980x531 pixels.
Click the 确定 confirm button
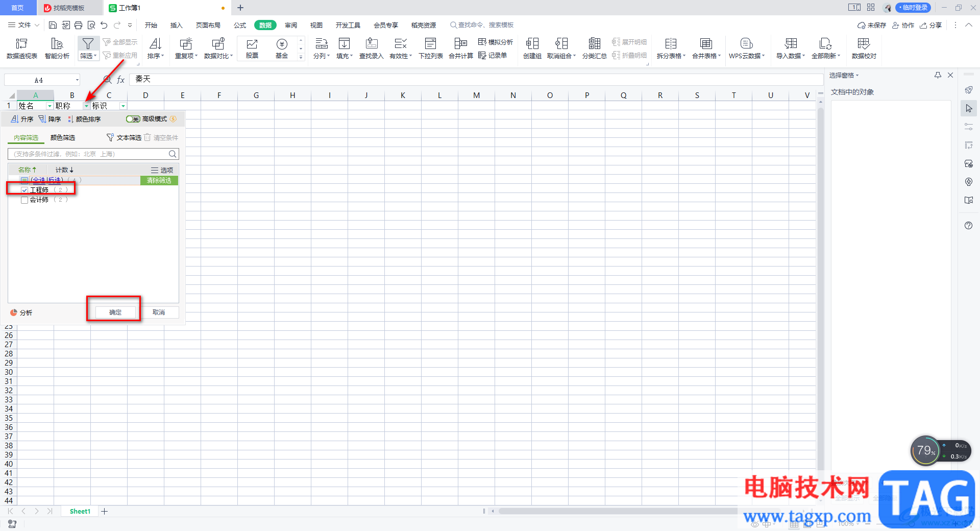click(115, 312)
